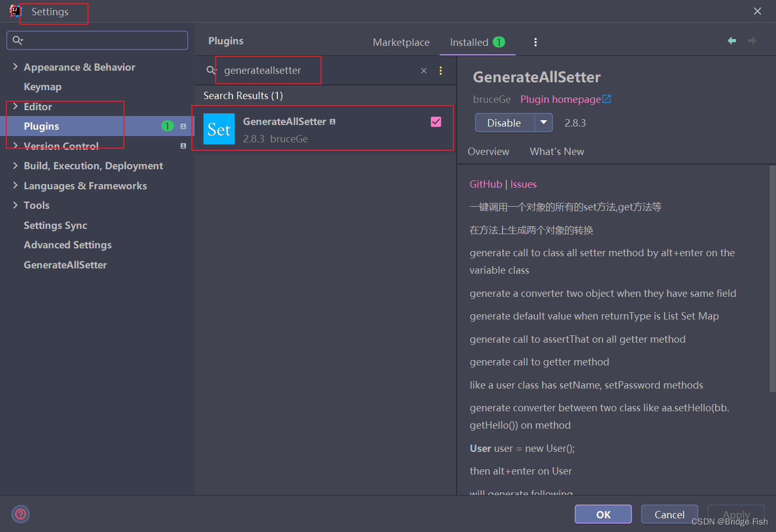
Task: Open the Disable button dropdown arrow
Action: 544,122
